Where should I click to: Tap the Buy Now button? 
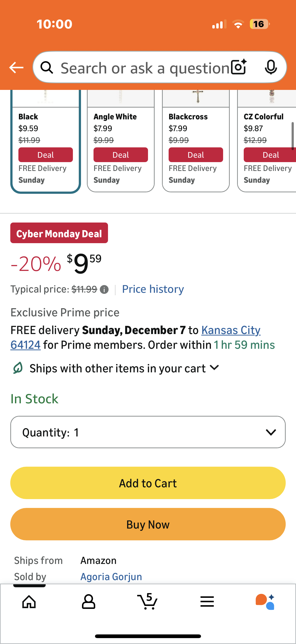coord(148,524)
